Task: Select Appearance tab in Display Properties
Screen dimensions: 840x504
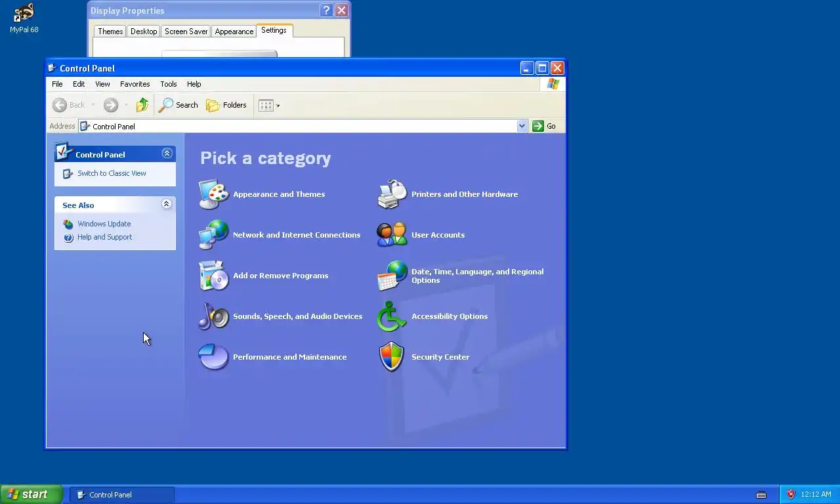Action: click(234, 31)
